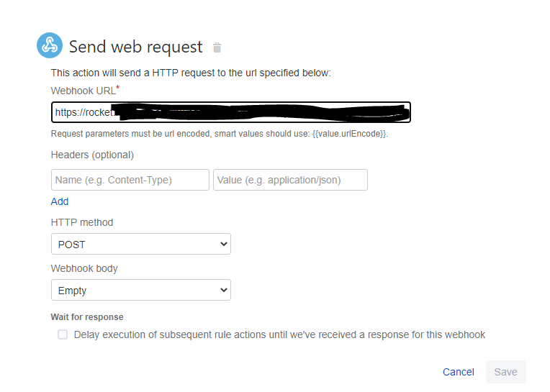This screenshot has width=550, height=392.
Task: Click the 'Wait for response' heading
Action: pos(87,317)
